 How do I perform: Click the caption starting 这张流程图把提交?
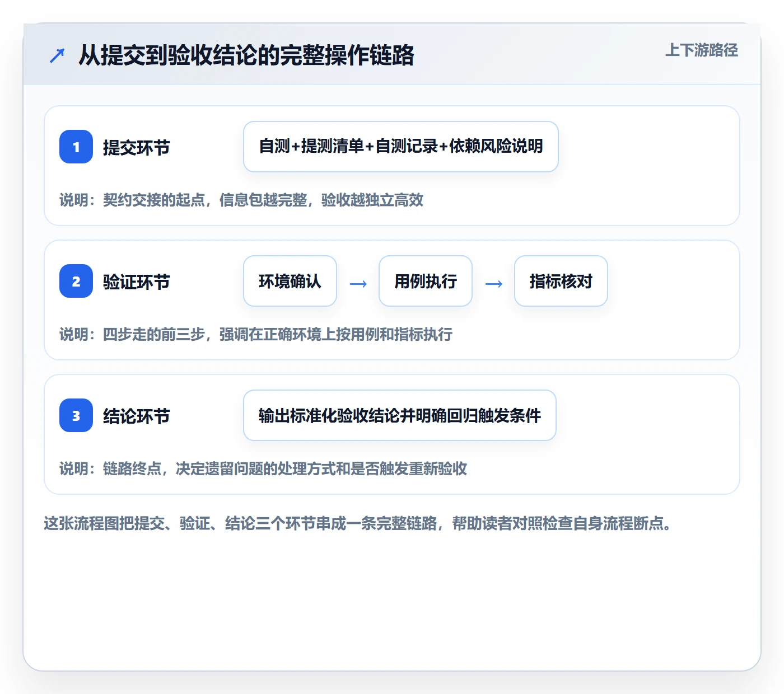(357, 524)
